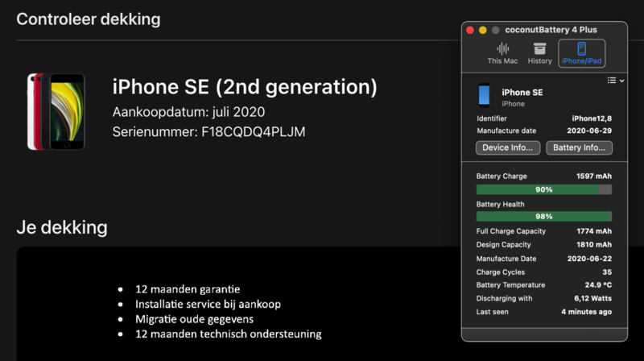Open the History tab
Image resolution: width=644 pixels, height=361 pixels.
(x=539, y=53)
